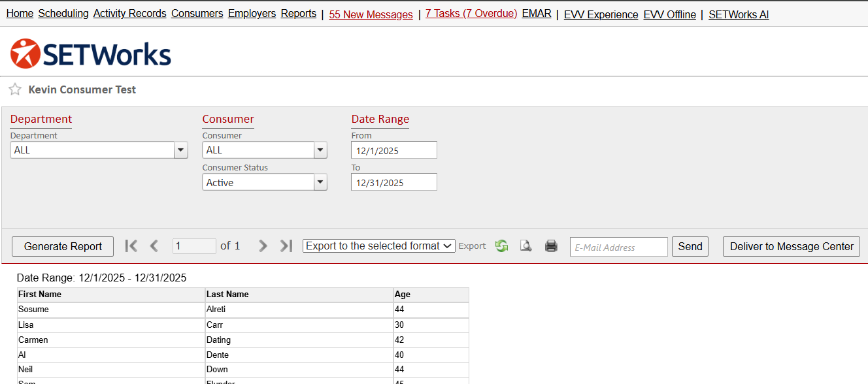
Task: Open print preview magnifier icon
Action: coord(526,246)
